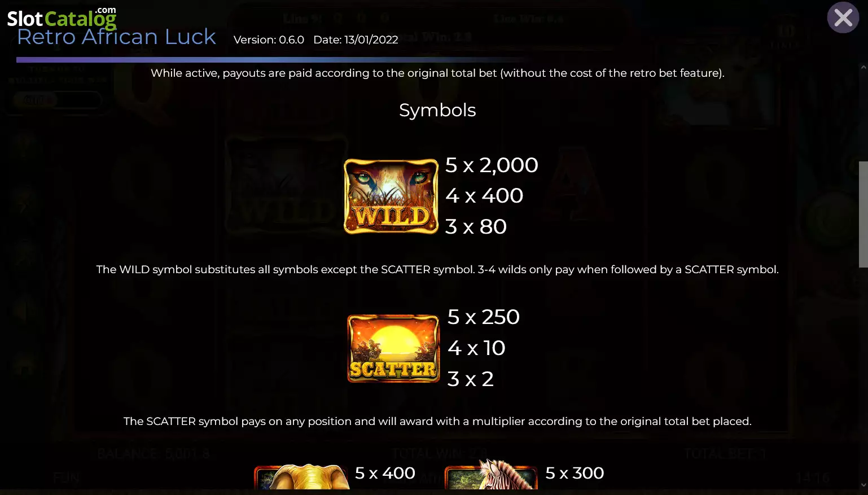Viewport: 868px width, 495px height.
Task: Click the scroll up arrow
Action: pos(863,67)
